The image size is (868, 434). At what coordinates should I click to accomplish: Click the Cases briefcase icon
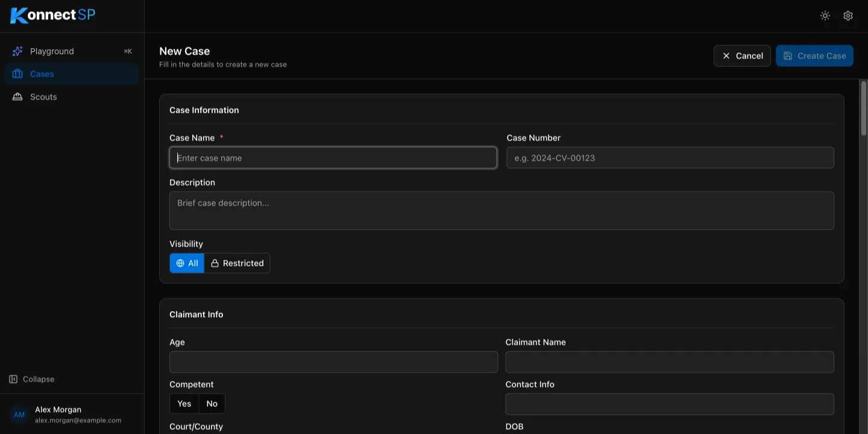(x=17, y=74)
